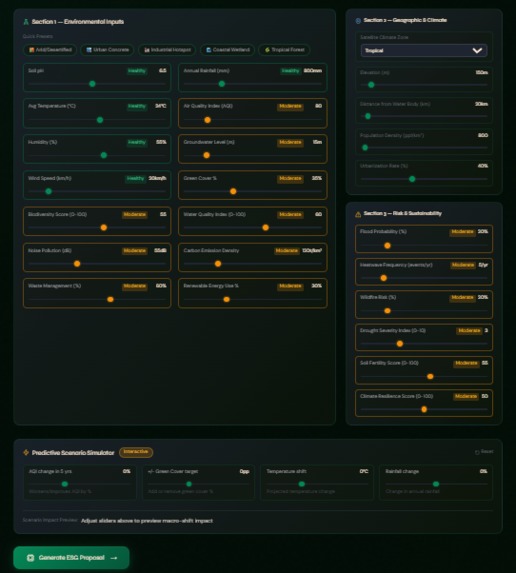The image size is (516, 573).
Task: Click the Wind Speed slider handle
Action: [x=49, y=191]
